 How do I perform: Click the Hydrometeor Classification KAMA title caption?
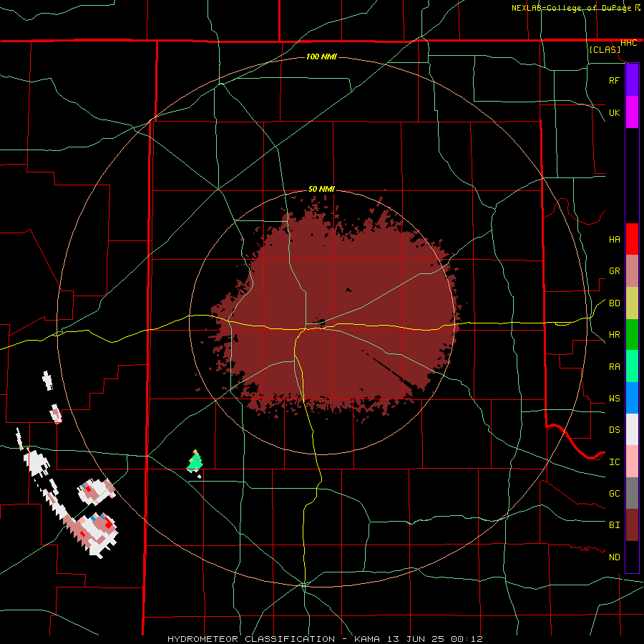coord(325,639)
